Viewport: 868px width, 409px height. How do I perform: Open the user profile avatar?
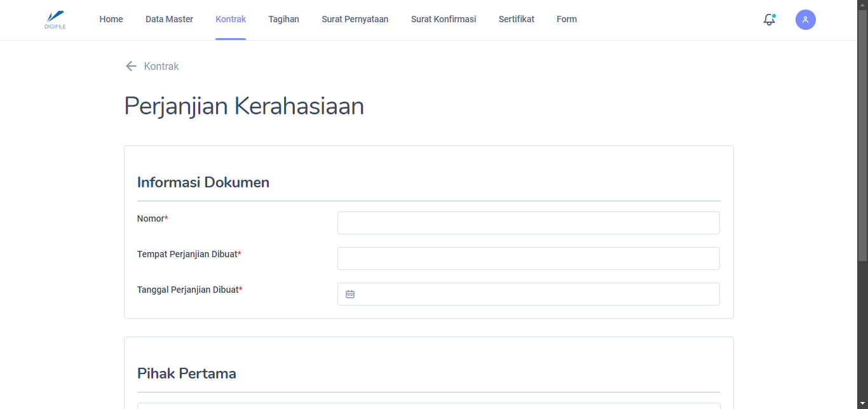[x=805, y=20]
